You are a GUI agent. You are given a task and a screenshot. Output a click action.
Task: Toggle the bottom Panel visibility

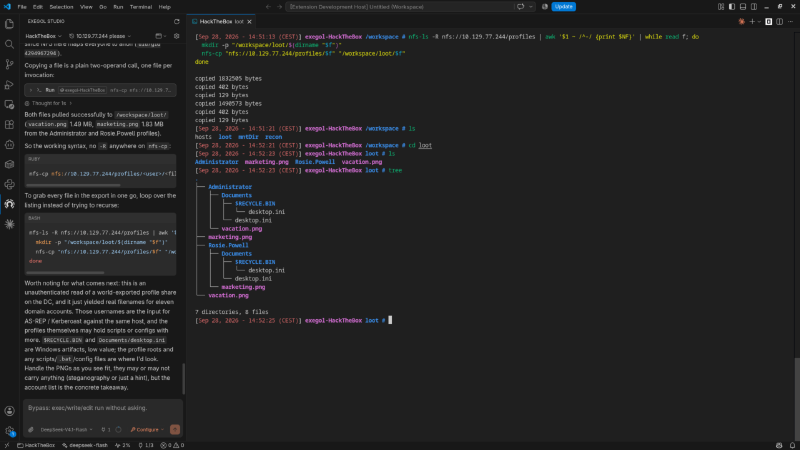[743, 7]
